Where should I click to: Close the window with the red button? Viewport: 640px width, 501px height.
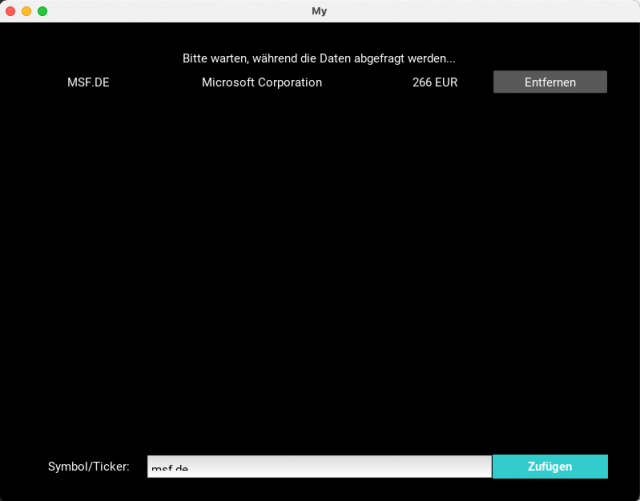click(11, 11)
